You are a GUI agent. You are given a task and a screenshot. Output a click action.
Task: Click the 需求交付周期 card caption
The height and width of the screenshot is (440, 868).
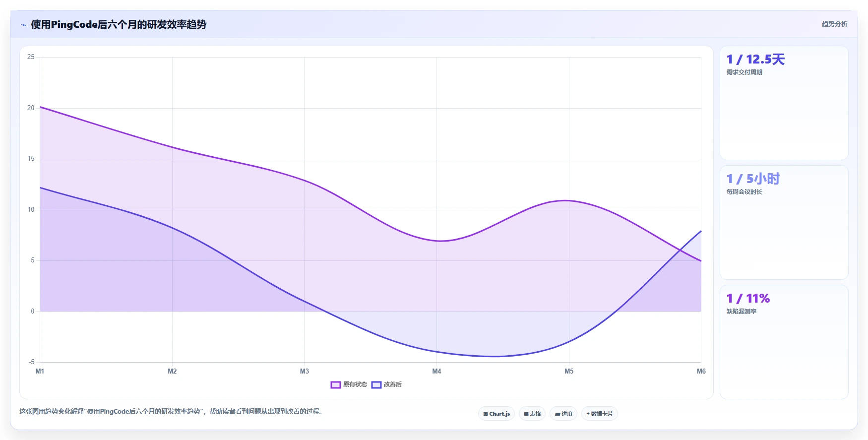point(744,72)
